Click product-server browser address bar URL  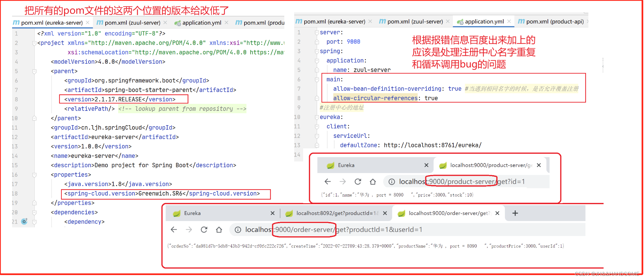coord(462,182)
